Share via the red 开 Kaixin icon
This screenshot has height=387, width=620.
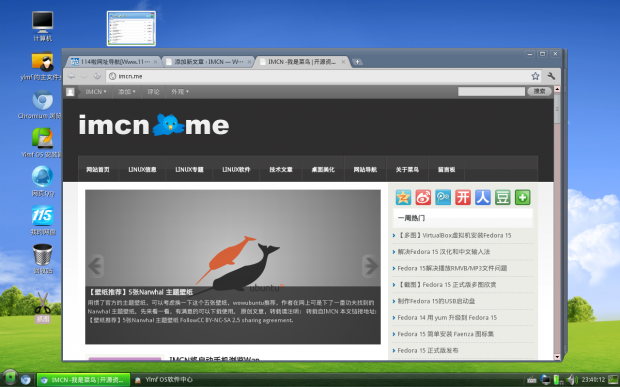(463, 197)
